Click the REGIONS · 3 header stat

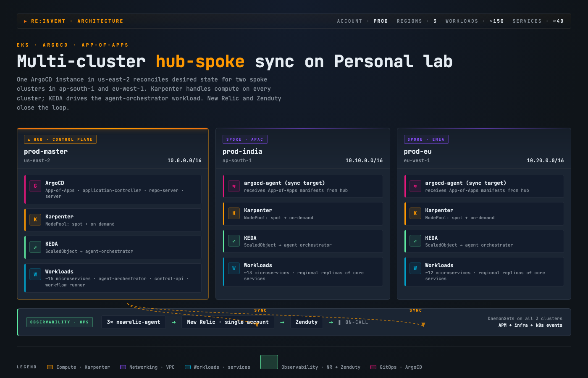(417, 21)
